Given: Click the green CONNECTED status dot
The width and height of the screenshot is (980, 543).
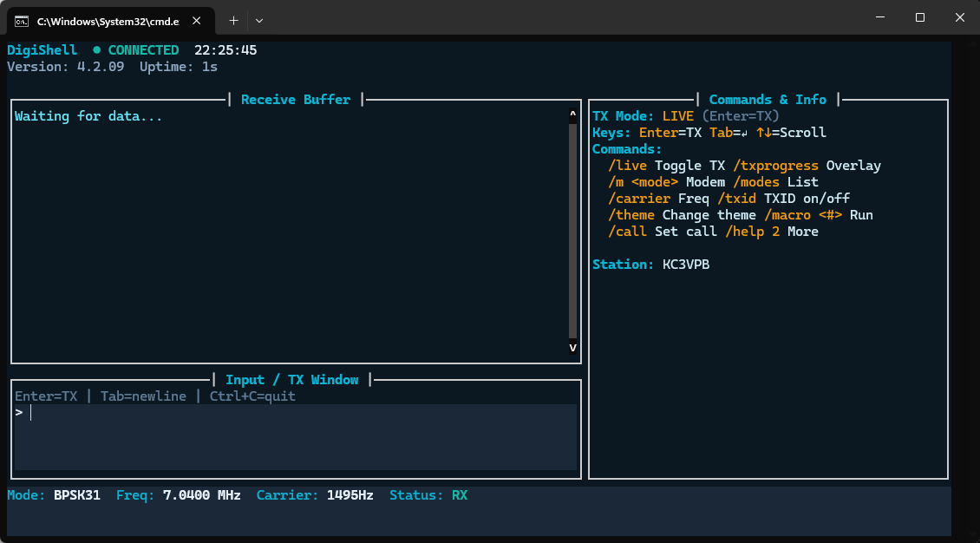Looking at the screenshot, I should coord(95,49).
